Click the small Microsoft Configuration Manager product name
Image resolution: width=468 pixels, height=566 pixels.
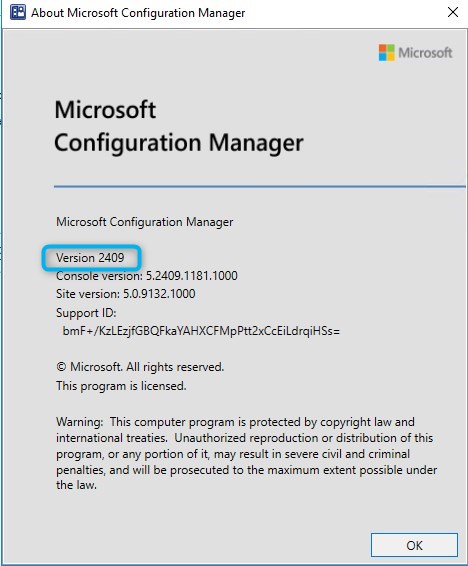tap(144, 222)
